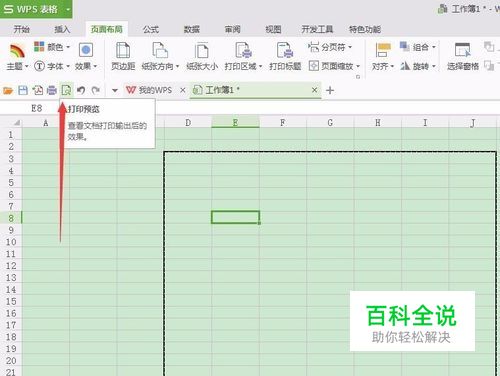Open the 旋转 rotate dropdown
This screenshot has width=500, height=376.
click(x=418, y=66)
